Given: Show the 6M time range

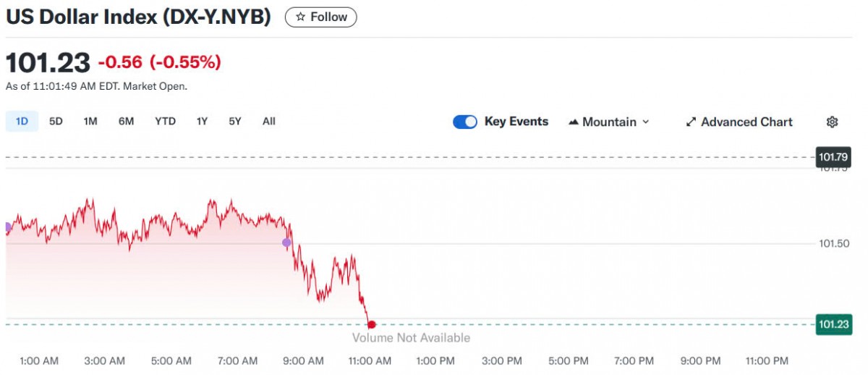Looking at the screenshot, I should [126, 121].
